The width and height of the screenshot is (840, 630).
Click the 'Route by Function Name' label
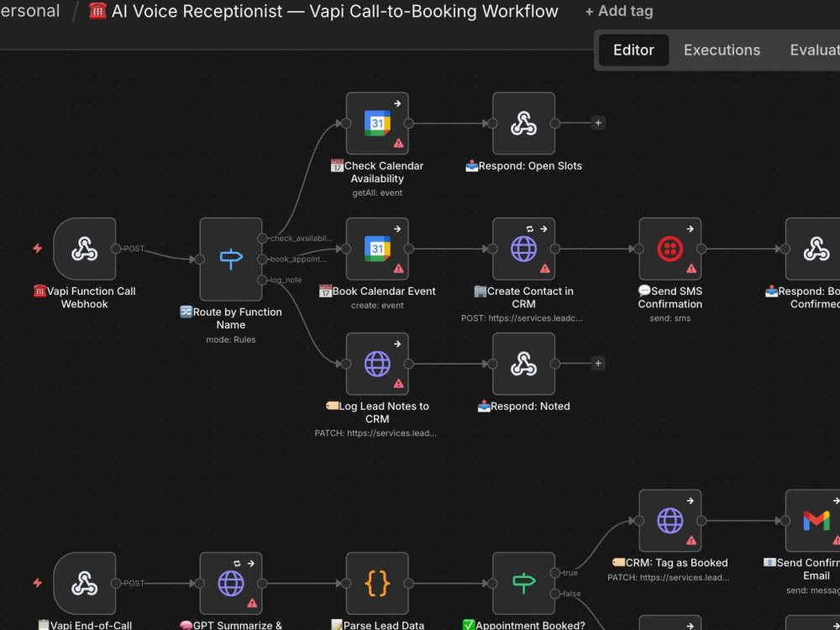point(231,318)
